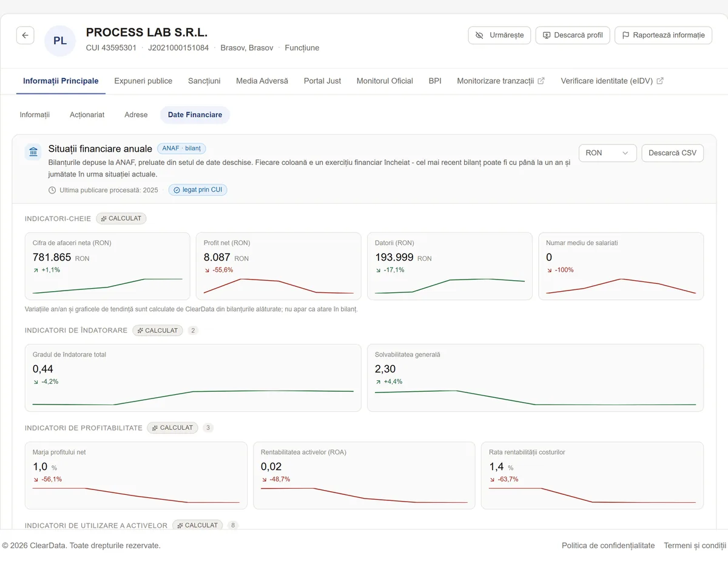Viewport: 728px width, 561px height.
Task: Open the Sancțiuni tab
Action: (204, 81)
